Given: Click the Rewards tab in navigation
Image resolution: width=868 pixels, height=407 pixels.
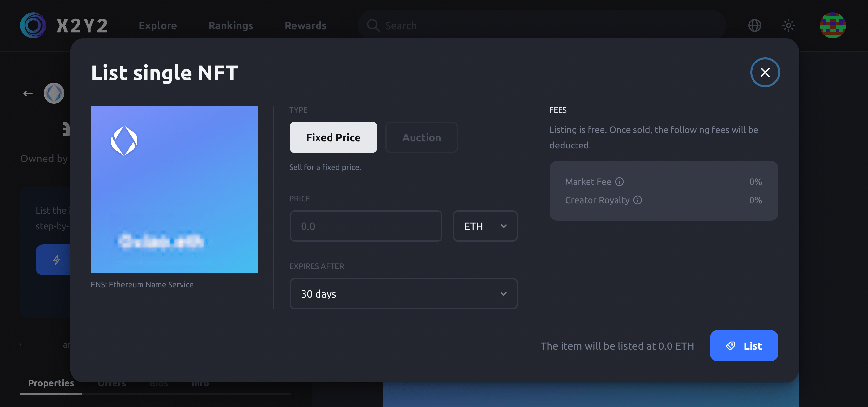Looking at the screenshot, I should [305, 25].
